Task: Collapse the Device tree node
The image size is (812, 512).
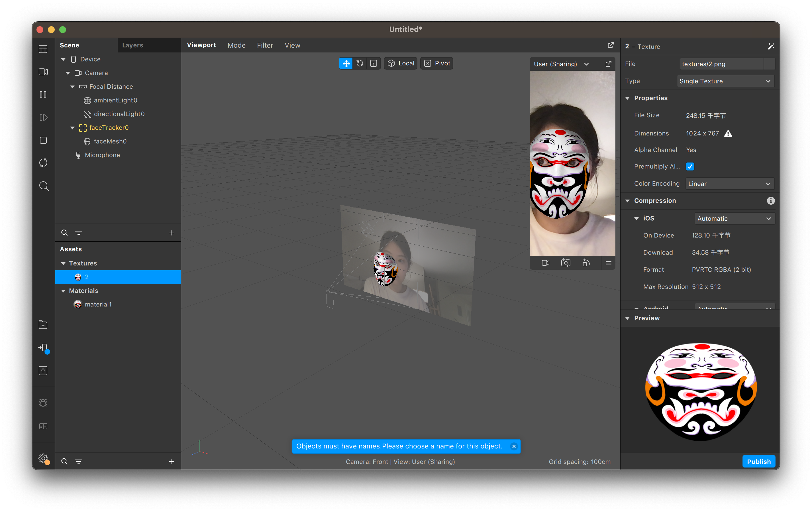Action: tap(63, 59)
